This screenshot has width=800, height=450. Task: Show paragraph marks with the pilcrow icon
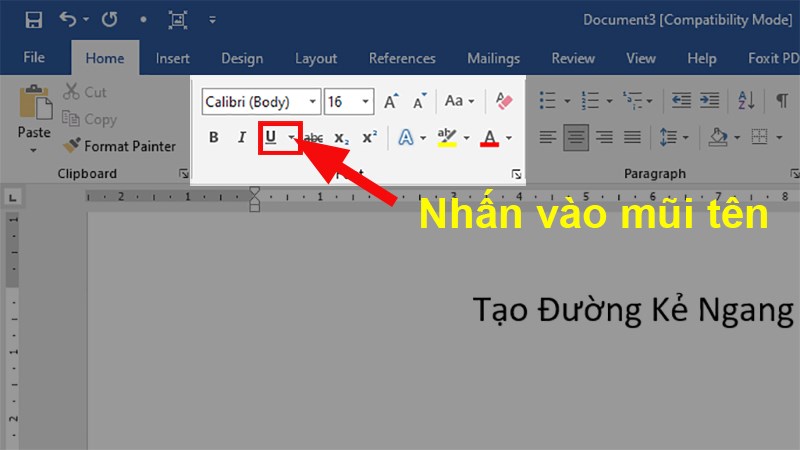pos(781,101)
